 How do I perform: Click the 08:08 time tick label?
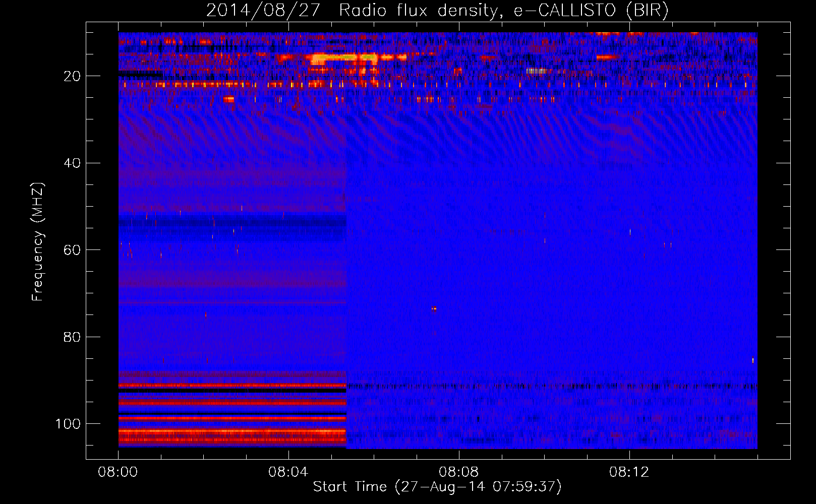pos(459,472)
